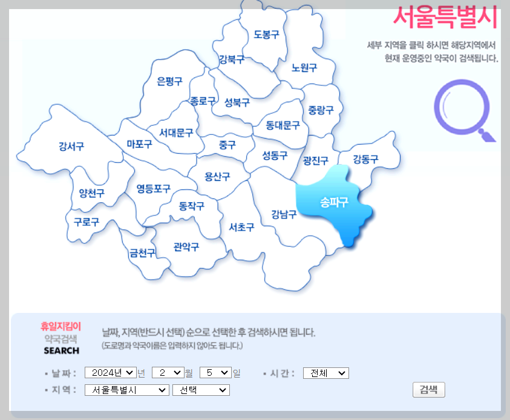Select 중구 in the map center
This screenshot has width=510, height=420.
(x=227, y=143)
